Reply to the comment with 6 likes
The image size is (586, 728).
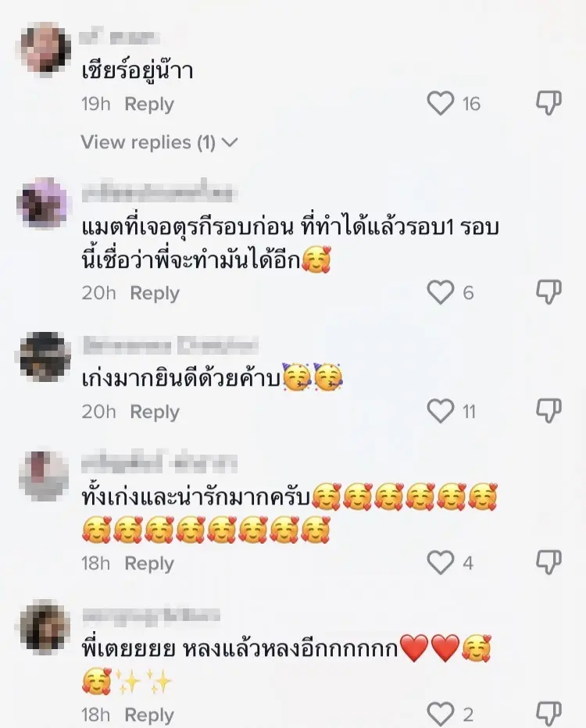point(154,294)
